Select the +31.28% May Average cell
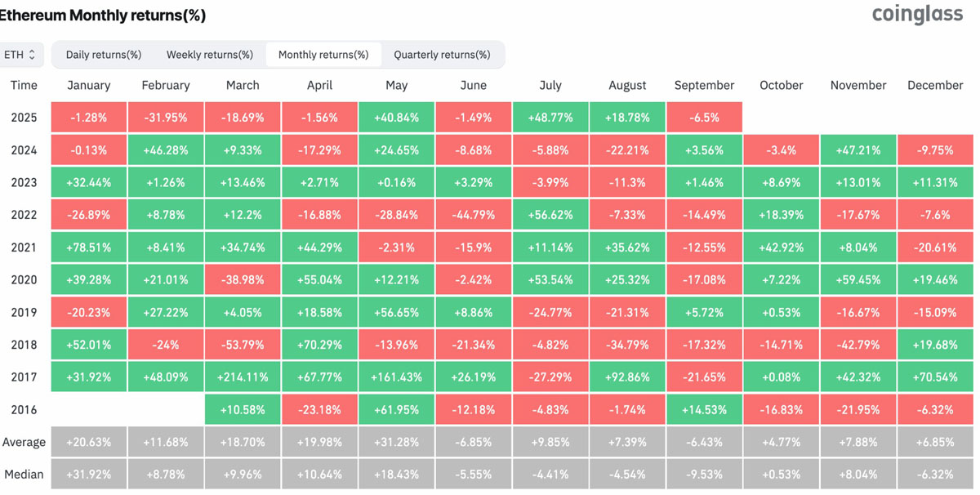The width and height of the screenshot is (980, 495). (396, 442)
